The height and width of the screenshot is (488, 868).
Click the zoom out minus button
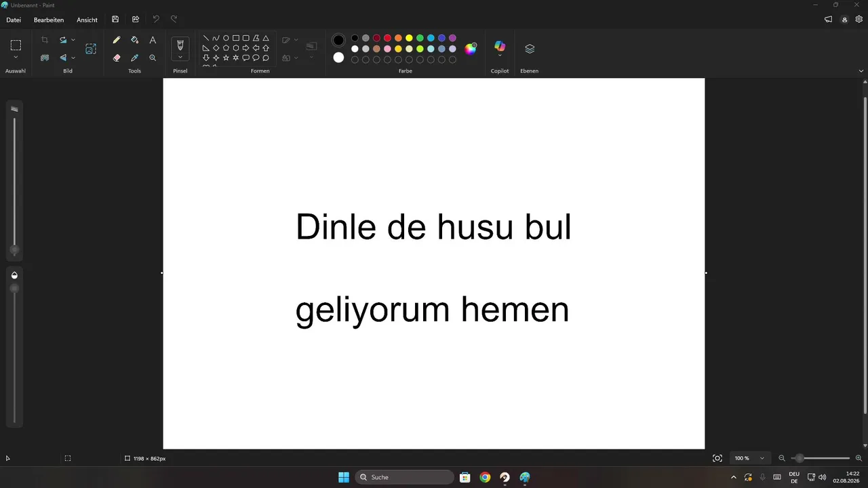[782, 458]
